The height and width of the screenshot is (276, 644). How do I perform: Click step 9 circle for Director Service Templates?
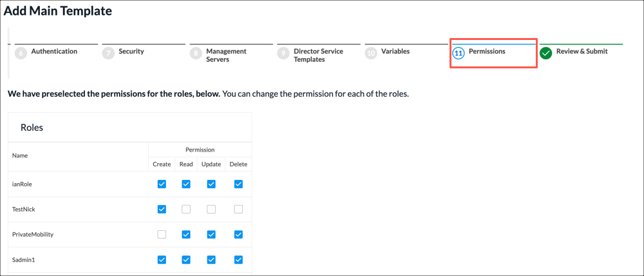click(x=283, y=54)
